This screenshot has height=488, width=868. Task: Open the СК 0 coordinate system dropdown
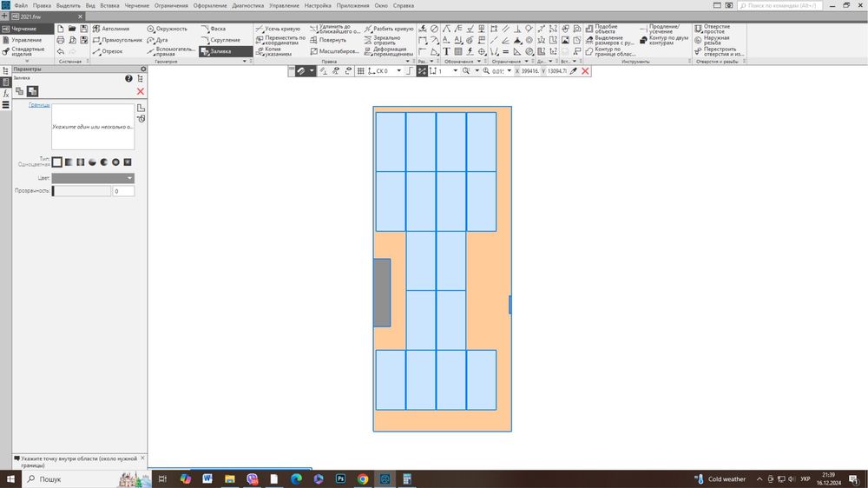pyautogui.click(x=398, y=71)
